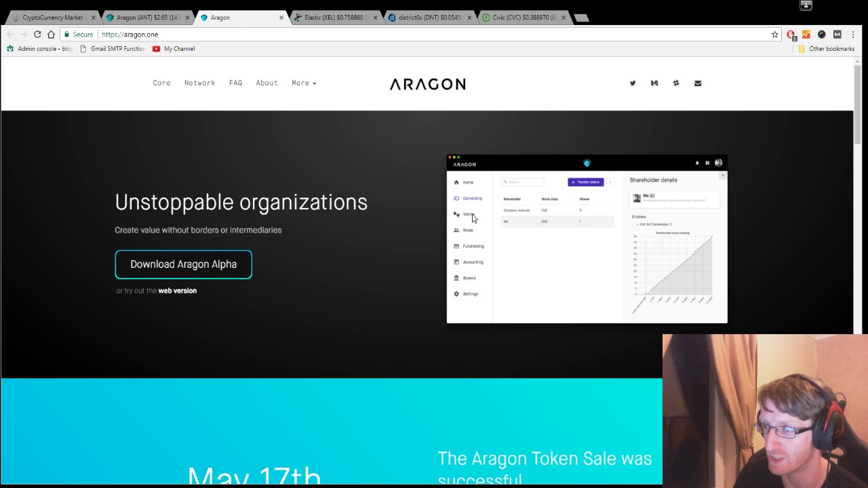The height and width of the screenshot is (488, 868).
Task: Open a new browser tab
Action: [581, 18]
